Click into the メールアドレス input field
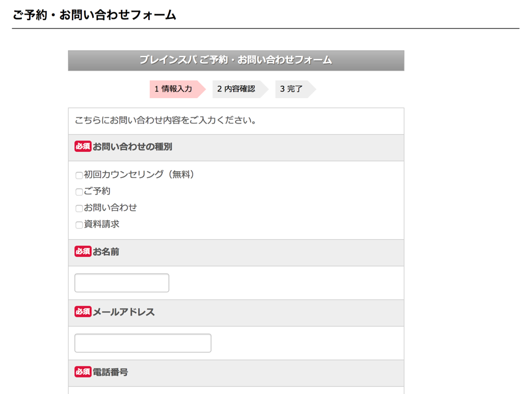The width and height of the screenshot is (532, 394). click(143, 343)
